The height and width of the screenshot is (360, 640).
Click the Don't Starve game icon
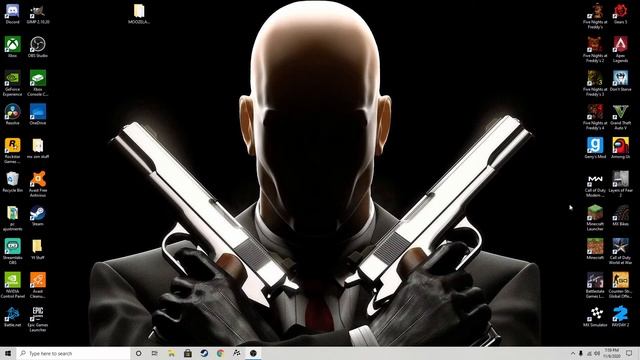point(620,81)
